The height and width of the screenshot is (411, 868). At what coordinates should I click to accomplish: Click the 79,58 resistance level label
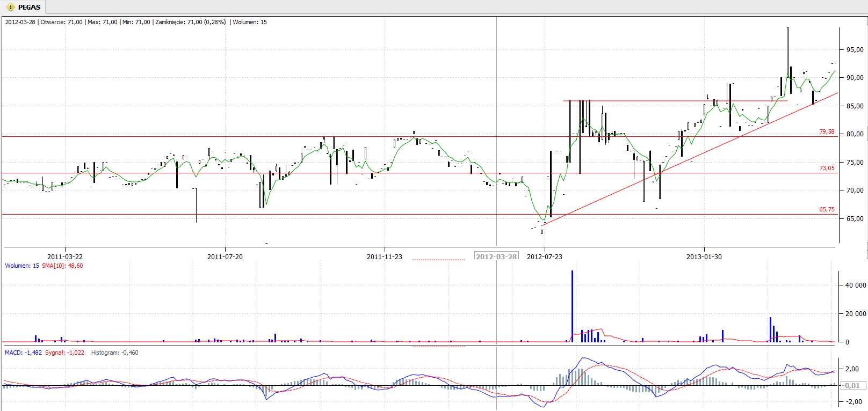click(x=827, y=131)
